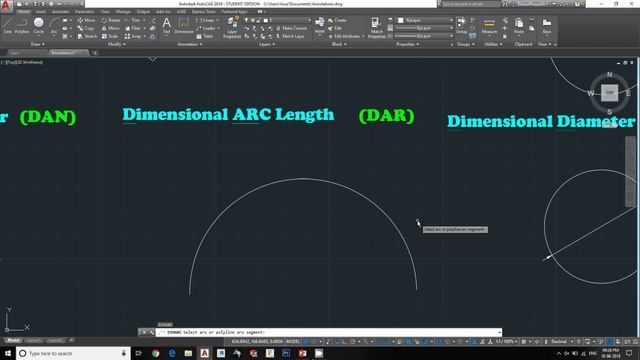Expand the Modify panel
The image size is (640, 360).
pyautogui.click(x=116, y=44)
